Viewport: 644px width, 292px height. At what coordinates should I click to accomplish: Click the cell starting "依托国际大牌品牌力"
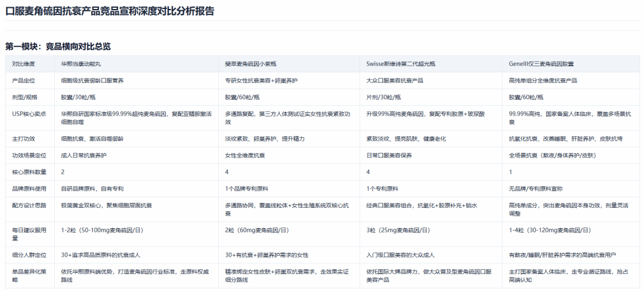tap(432, 275)
